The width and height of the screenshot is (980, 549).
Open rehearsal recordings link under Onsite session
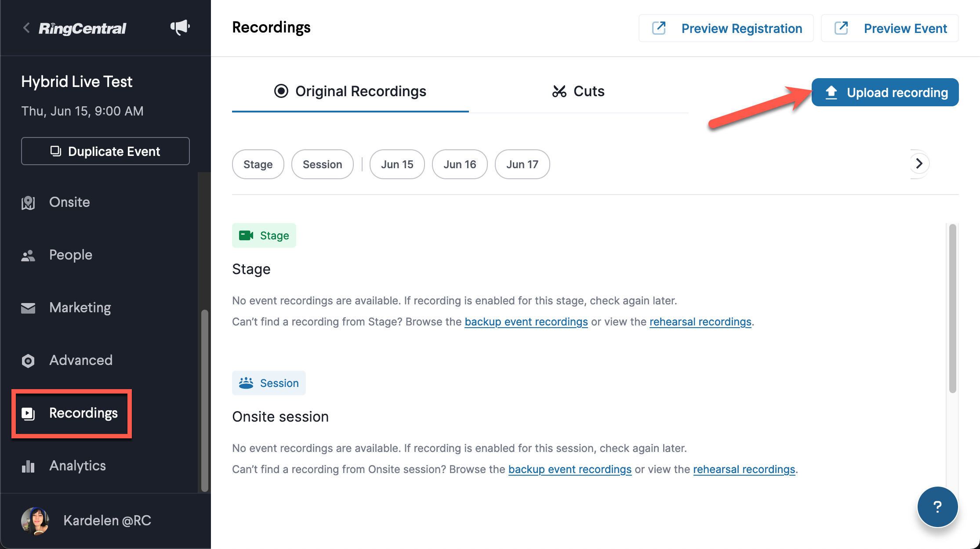click(x=744, y=470)
